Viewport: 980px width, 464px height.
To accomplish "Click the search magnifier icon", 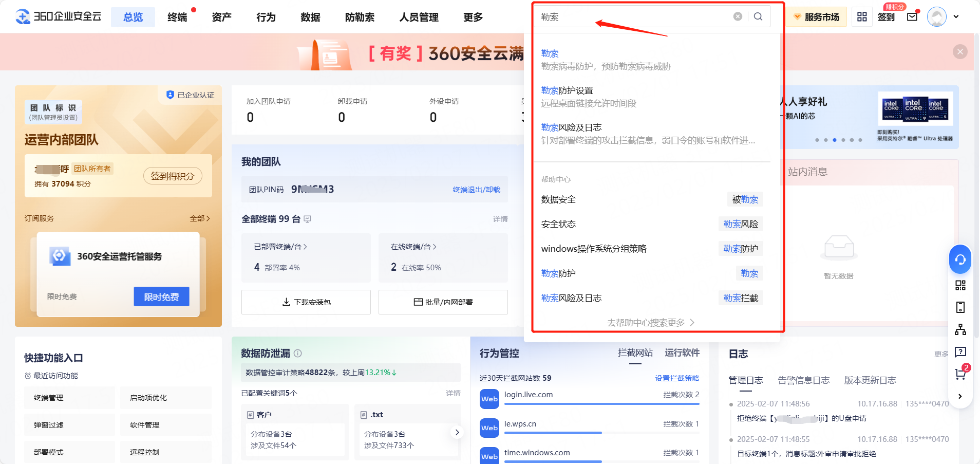I will tap(758, 16).
